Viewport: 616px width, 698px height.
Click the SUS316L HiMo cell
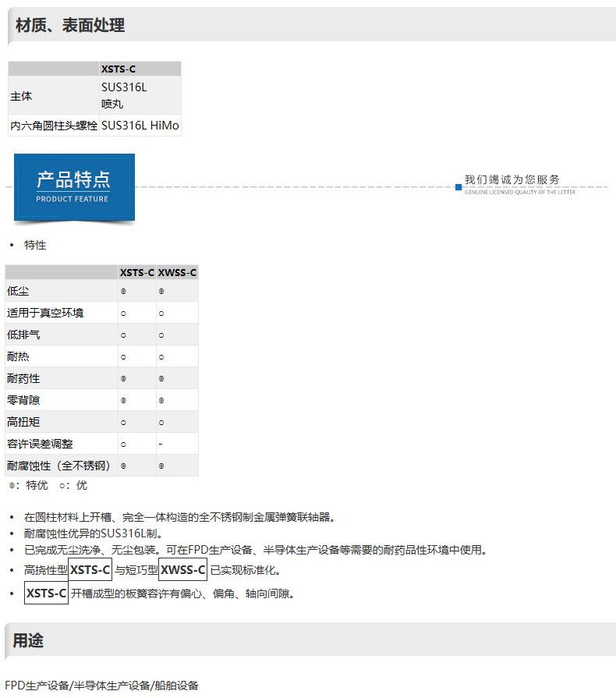click(x=140, y=126)
